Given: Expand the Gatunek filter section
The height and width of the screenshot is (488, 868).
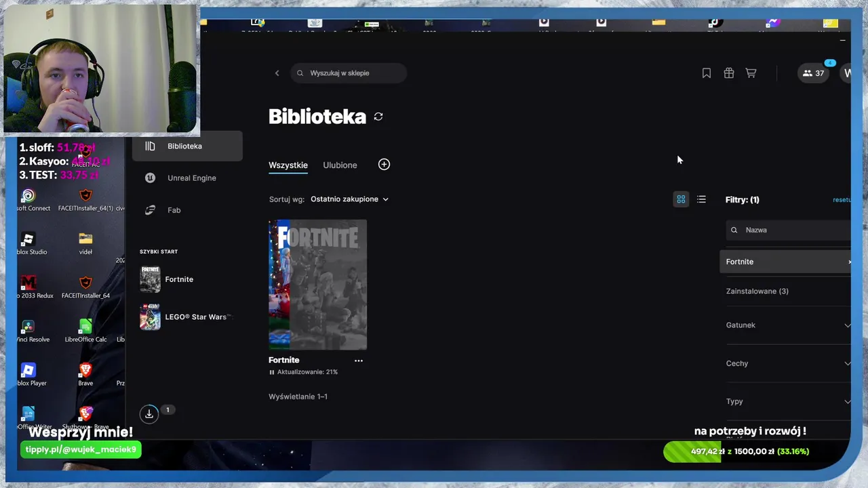Looking at the screenshot, I should point(788,325).
